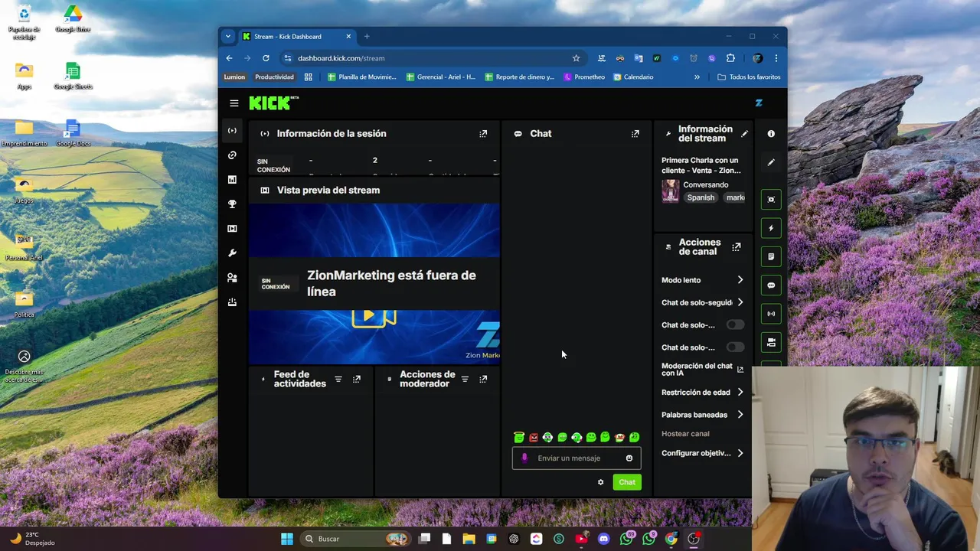Click the Kick logo

click(273, 103)
